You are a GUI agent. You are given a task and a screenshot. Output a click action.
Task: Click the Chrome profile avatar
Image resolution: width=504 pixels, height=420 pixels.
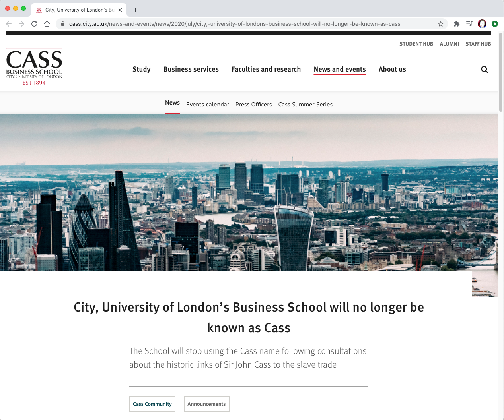click(x=482, y=24)
